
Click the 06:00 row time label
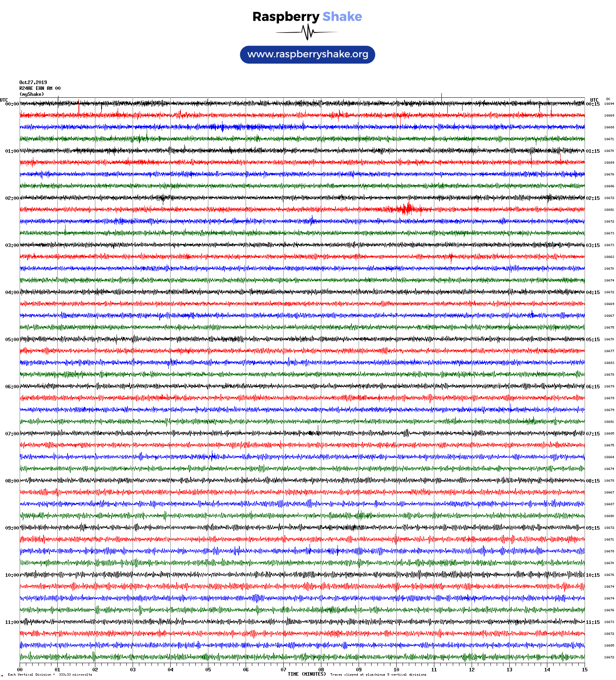12,387
